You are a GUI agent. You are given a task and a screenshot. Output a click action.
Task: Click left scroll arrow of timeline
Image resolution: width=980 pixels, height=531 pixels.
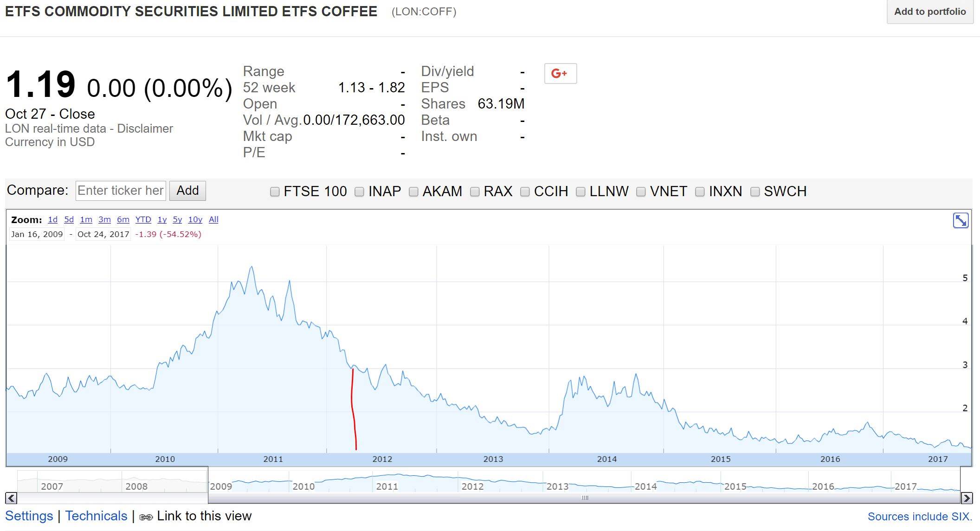click(11, 498)
